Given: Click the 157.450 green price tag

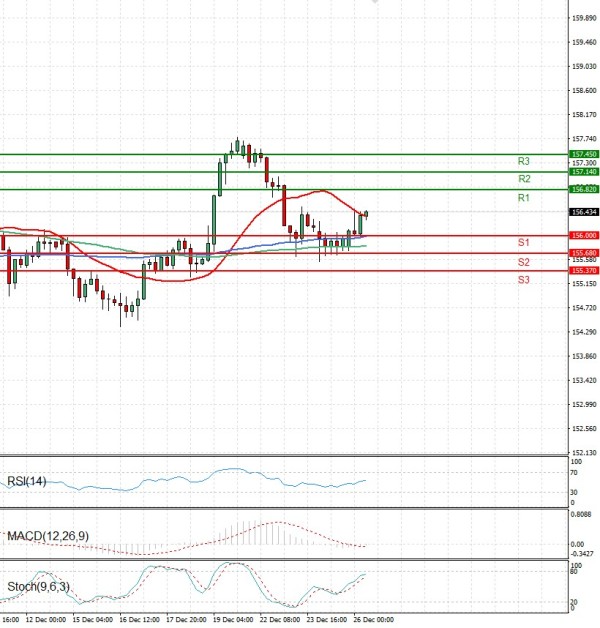Looking at the screenshot, I should pyautogui.click(x=582, y=154).
